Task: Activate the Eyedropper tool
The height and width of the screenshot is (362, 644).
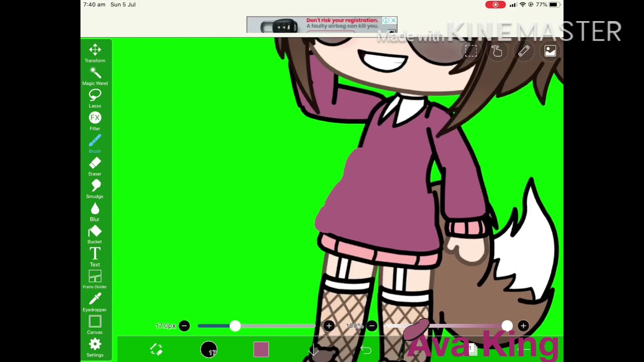Action: 95,302
